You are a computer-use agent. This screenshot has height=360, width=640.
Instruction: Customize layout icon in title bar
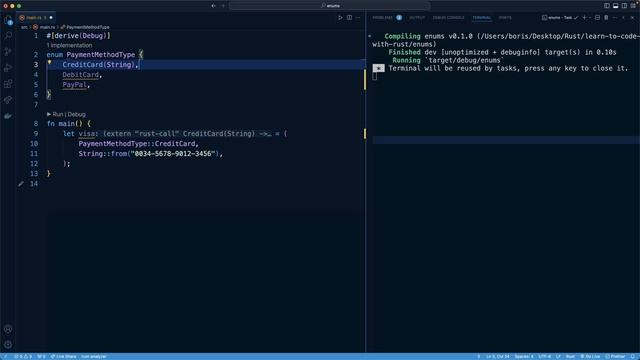click(x=633, y=6)
